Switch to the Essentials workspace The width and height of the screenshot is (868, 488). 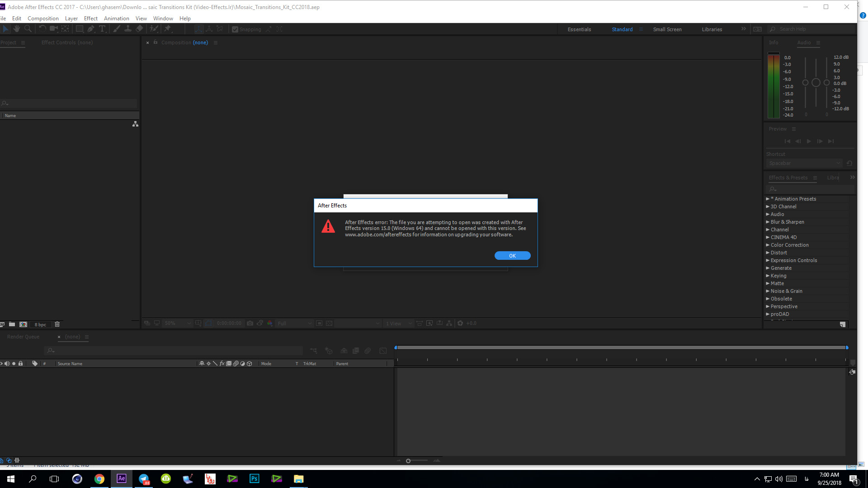[579, 29]
